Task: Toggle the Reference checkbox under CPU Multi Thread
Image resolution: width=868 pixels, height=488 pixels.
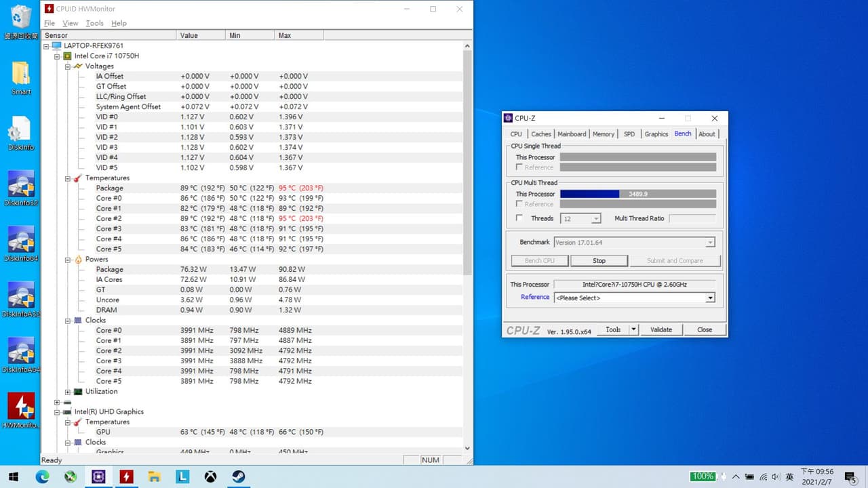Action: pyautogui.click(x=519, y=204)
